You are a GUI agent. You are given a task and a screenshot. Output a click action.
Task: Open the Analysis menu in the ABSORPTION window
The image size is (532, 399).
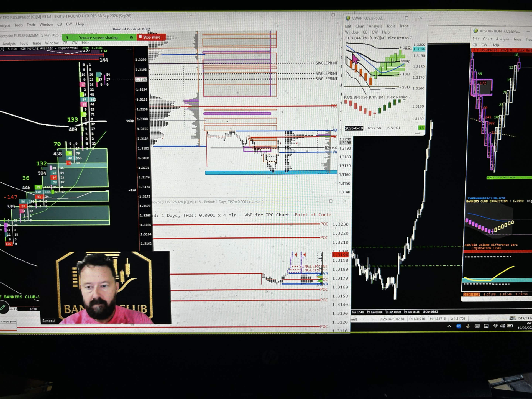point(502,39)
